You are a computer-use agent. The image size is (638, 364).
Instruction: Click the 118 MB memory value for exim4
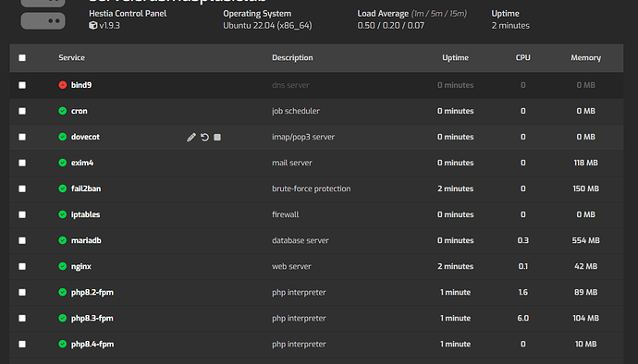click(585, 163)
